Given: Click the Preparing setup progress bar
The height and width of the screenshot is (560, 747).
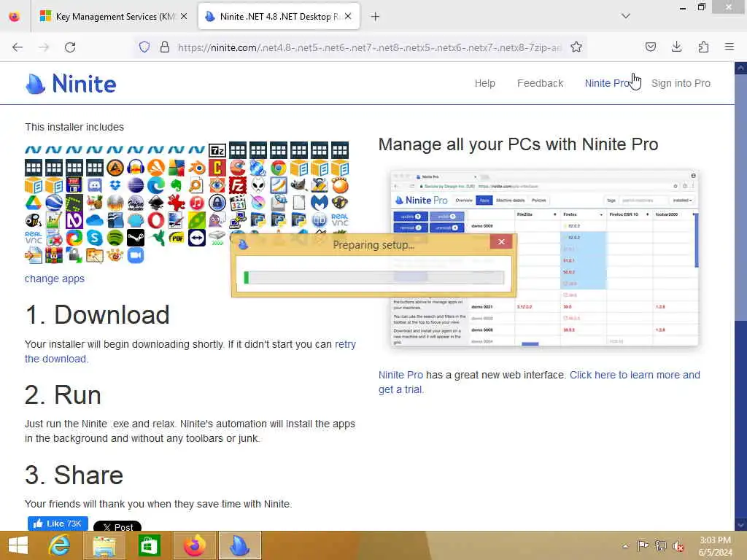Looking at the screenshot, I should click(x=374, y=277).
